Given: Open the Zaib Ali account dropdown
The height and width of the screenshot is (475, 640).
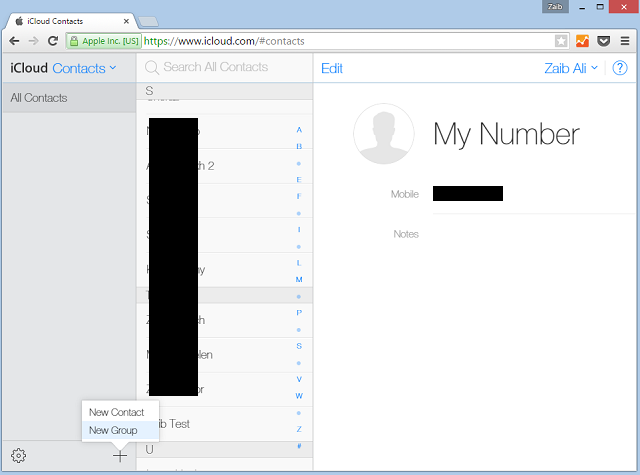Looking at the screenshot, I should [x=571, y=68].
